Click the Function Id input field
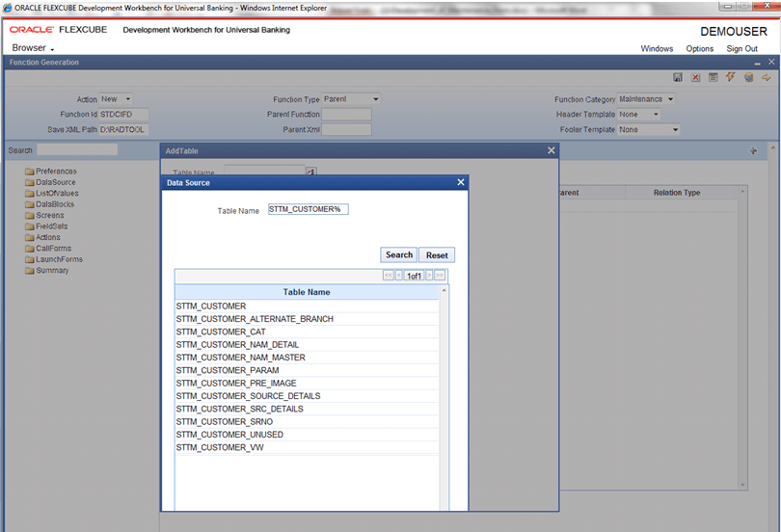781x532 pixels. (123, 115)
